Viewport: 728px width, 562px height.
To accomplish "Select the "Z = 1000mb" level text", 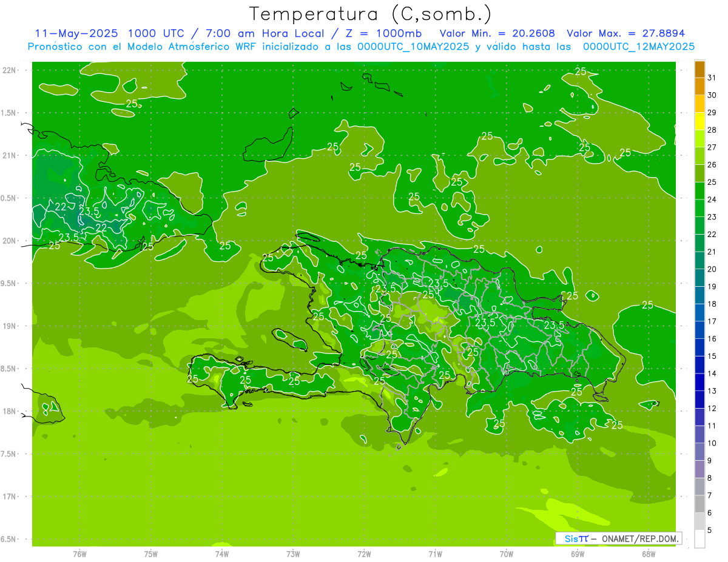I will pyautogui.click(x=383, y=33).
